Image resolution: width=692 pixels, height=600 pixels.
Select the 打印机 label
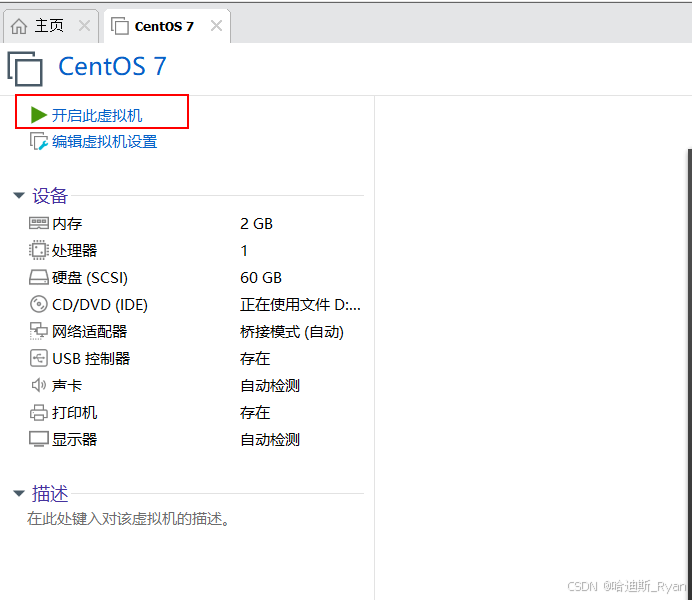tap(75, 413)
